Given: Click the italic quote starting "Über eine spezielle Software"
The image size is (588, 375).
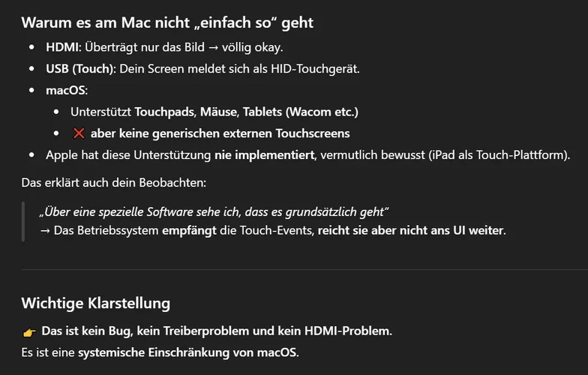Looking at the screenshot, I should pos(214,211).
